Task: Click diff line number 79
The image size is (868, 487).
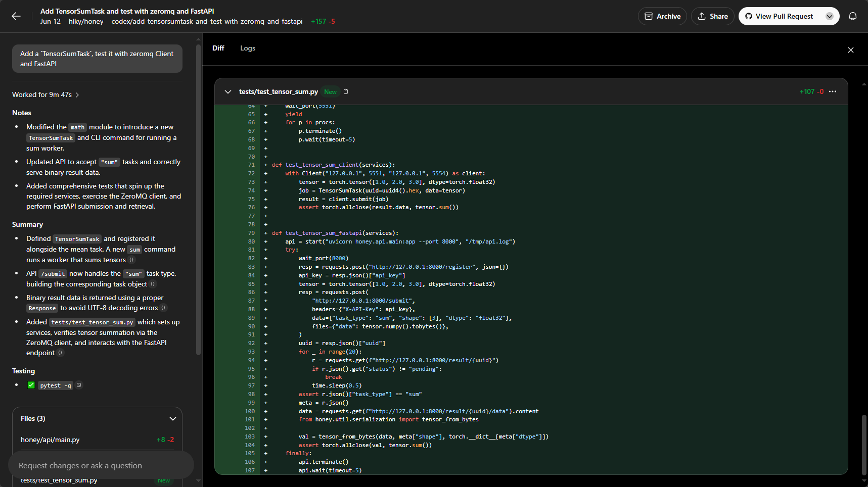Action: click(x=251, y=233)
